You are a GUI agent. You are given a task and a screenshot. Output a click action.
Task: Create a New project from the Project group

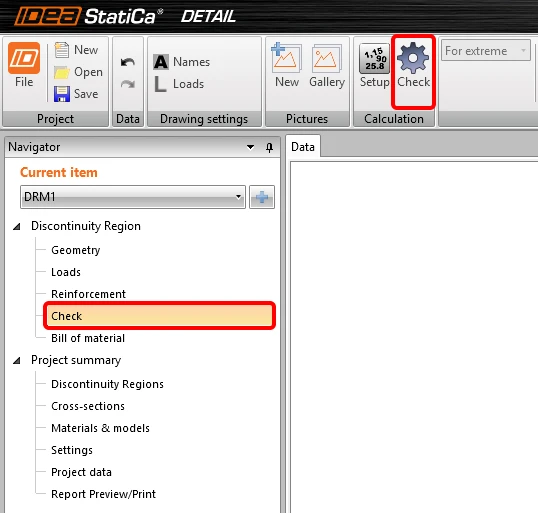[x=76, y=50]
